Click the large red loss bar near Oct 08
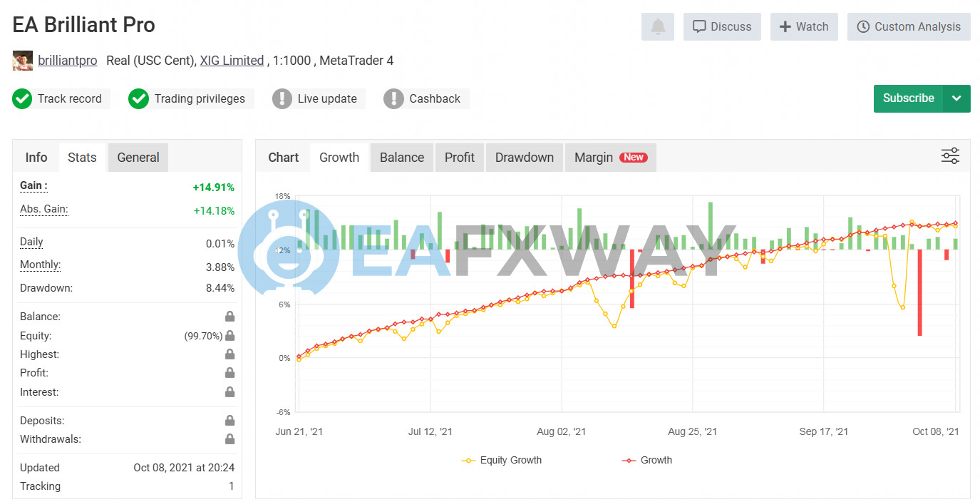The image size is (980, 502). coord(920,292)
